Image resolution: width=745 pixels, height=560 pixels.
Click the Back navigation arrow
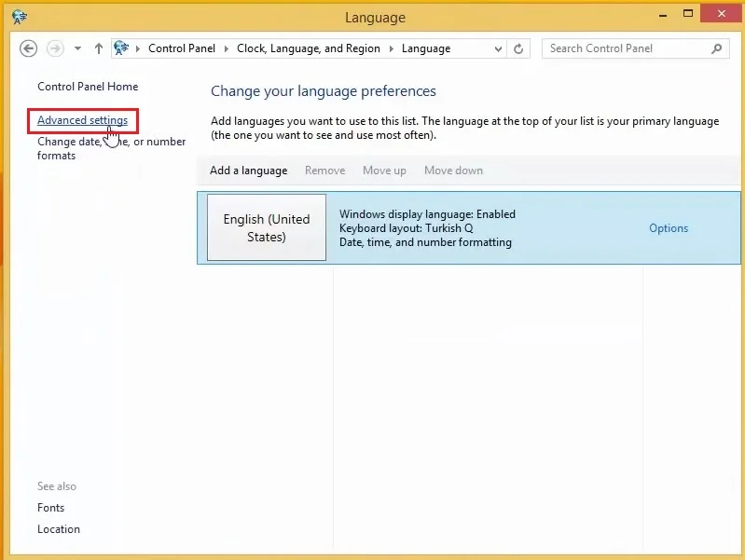pyautogui.click(x=29, y=48)
